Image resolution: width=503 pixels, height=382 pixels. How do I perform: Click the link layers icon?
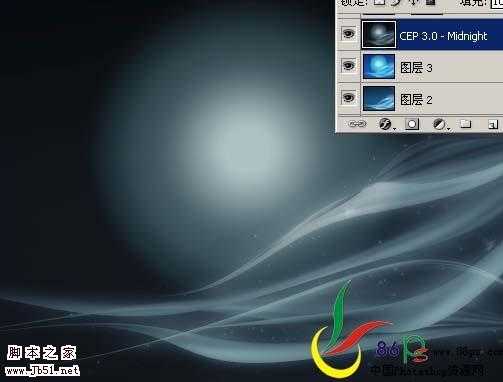point(357,124)
